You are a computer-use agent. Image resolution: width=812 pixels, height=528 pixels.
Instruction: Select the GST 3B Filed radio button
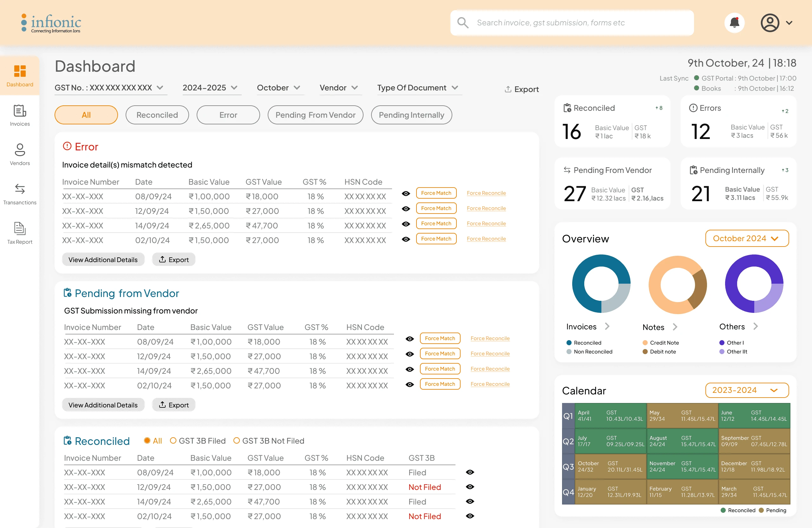[x=173, y=441]
